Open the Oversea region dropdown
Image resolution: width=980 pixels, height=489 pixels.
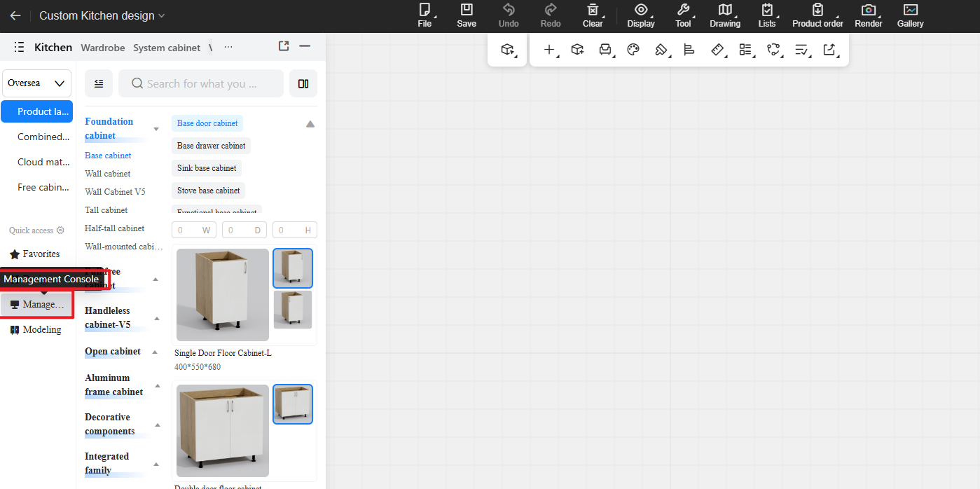click(36, 83)
